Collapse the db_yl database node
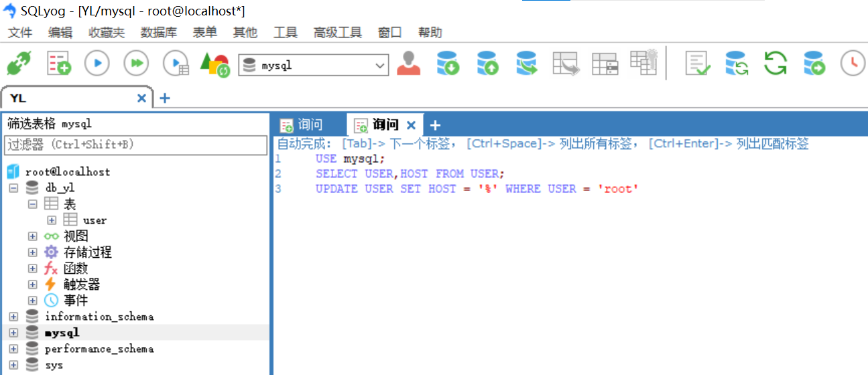Image resolution: width=868 pixels, height=375 pixels. point(13,187)
